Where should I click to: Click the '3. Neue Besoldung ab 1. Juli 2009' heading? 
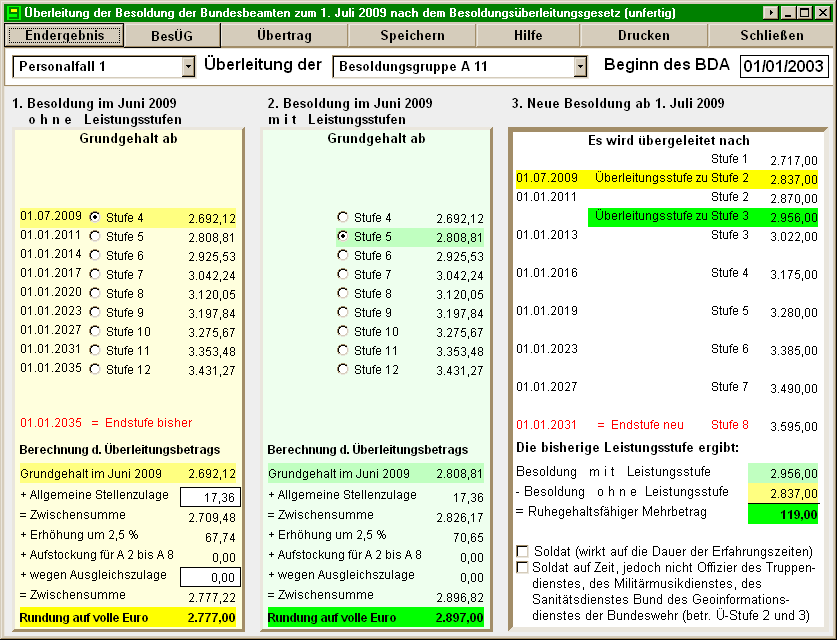[618, 103]
